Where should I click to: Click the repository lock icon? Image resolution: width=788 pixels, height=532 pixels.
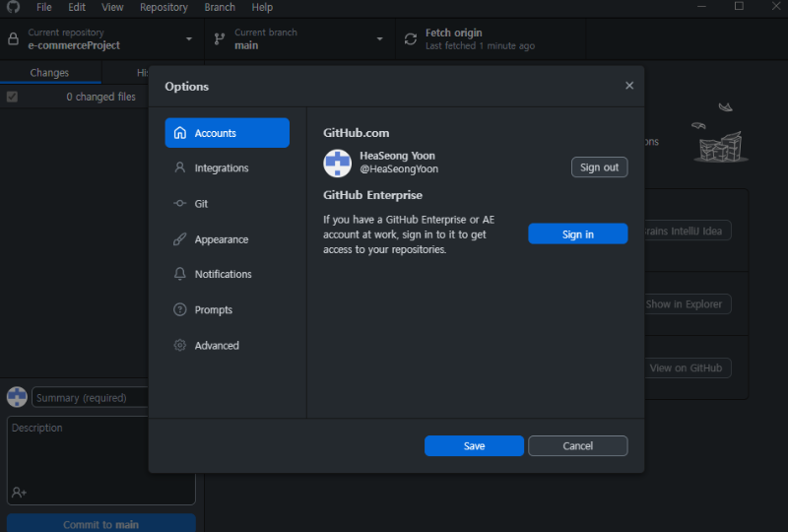click(14, 38)
